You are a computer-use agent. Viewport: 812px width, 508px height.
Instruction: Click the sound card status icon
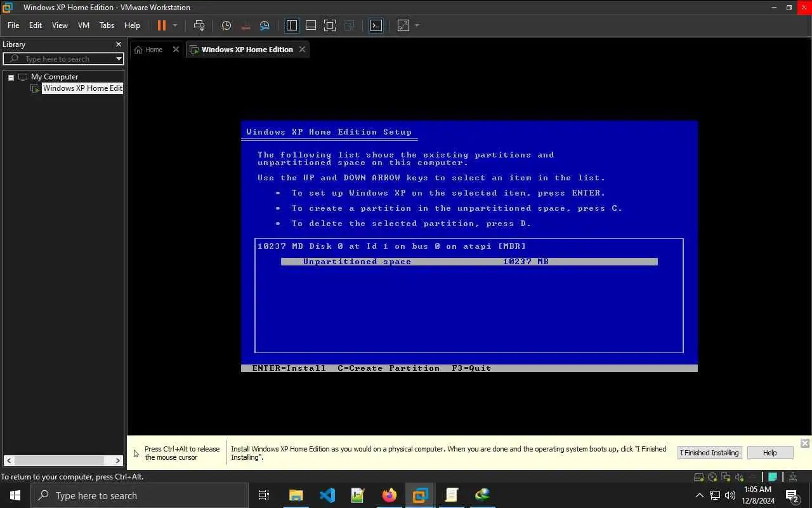tap(739, 477)
